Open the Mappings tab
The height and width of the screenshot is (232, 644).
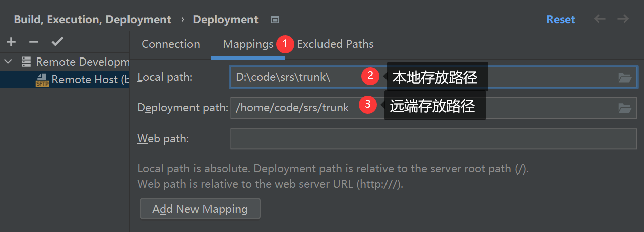tap(248, 44)
